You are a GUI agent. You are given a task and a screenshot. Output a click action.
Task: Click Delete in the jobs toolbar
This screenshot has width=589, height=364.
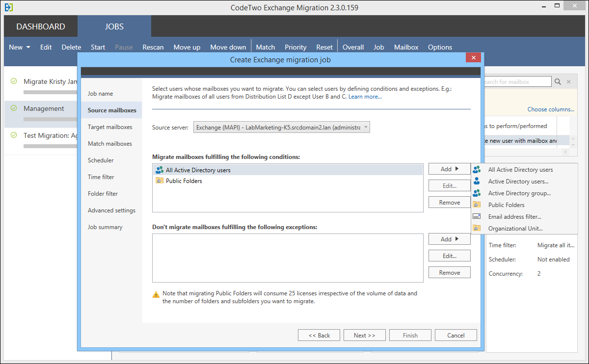pyautogui.click(x=72, y=47)
